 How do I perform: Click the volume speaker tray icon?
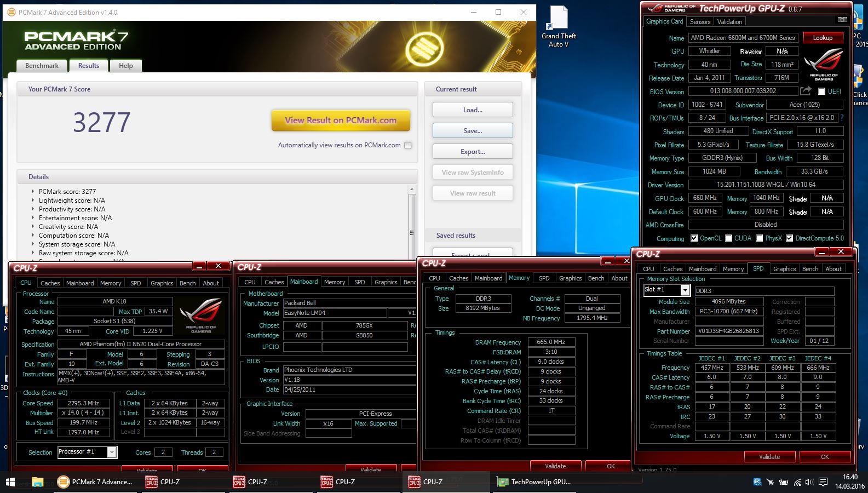coord(809,482)
